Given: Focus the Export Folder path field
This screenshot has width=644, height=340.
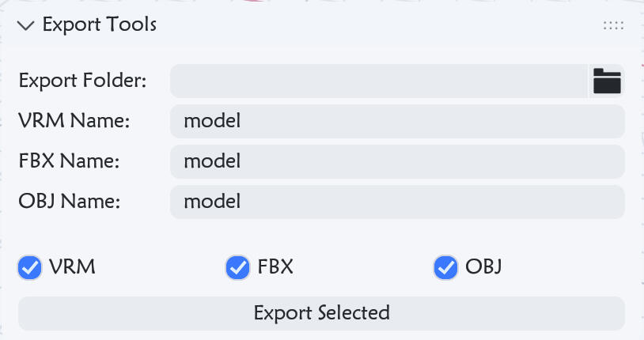Looking at the screenshot, I should pyautogui.click(x=378, y=81).
